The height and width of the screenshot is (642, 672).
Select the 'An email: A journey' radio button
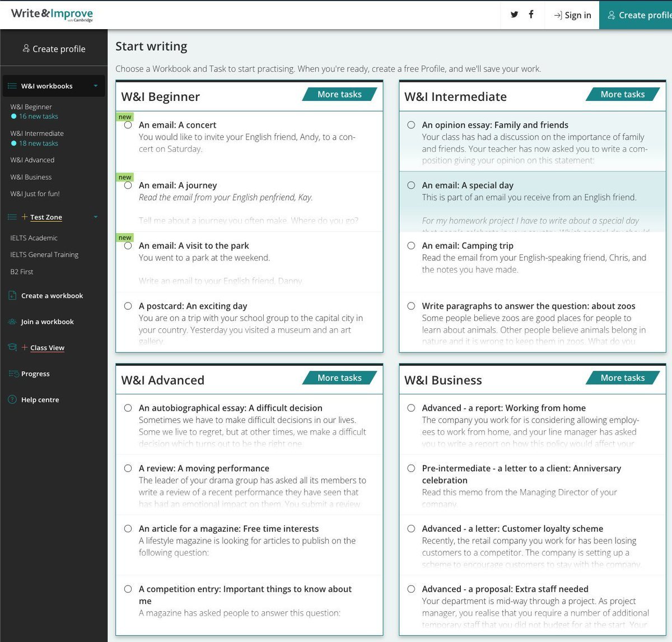(x=128, y=185)
